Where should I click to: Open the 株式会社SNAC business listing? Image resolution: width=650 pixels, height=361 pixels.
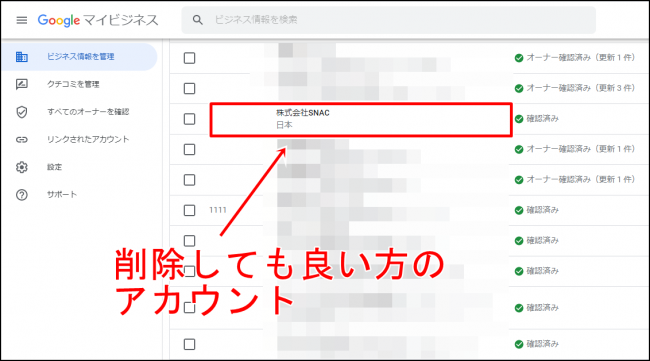pos(303,113)
